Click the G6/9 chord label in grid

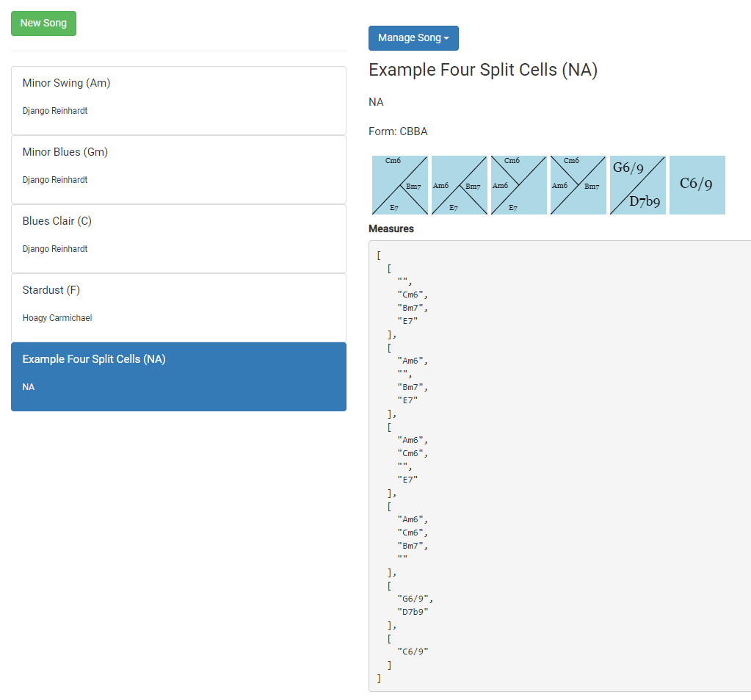coord(628,168)
